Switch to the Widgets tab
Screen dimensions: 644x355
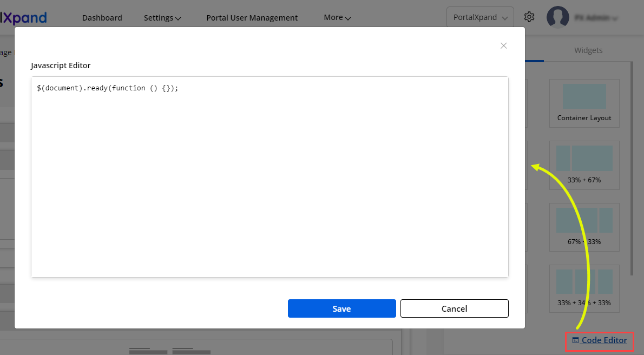588,50
